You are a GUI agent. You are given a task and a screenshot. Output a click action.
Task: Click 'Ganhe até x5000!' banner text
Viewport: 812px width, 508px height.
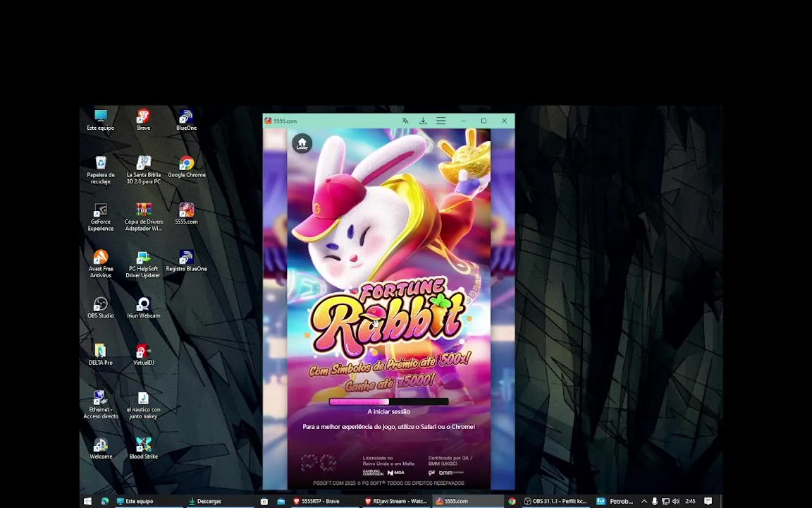tap(389, 382)
